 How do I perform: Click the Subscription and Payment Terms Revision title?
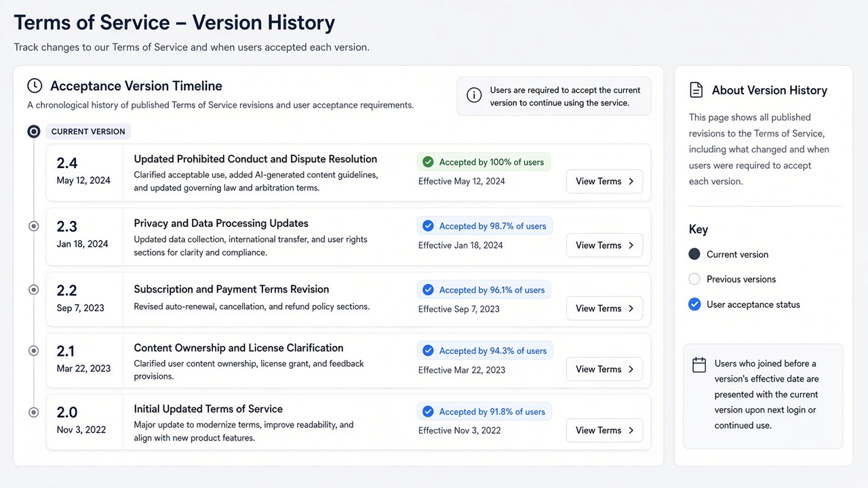coord(231,289)
